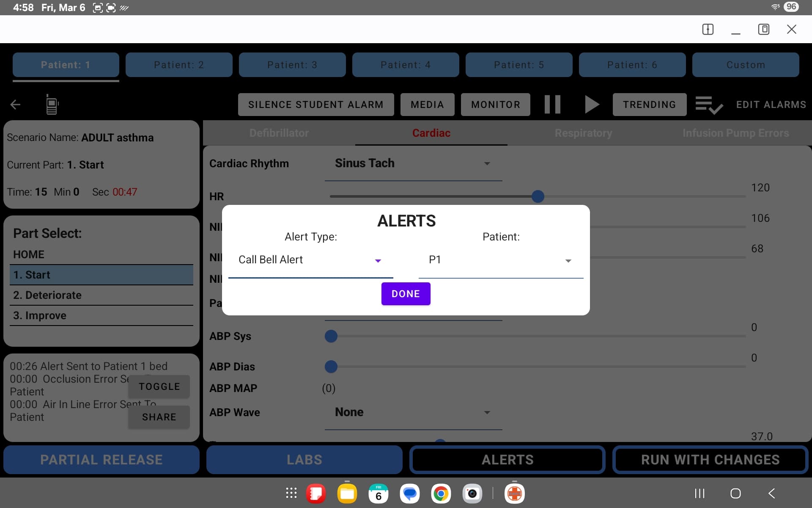This screenshot has width=812, height=508.
Task: Launch the Camera app in the taskbar
Action: [472, 493]
